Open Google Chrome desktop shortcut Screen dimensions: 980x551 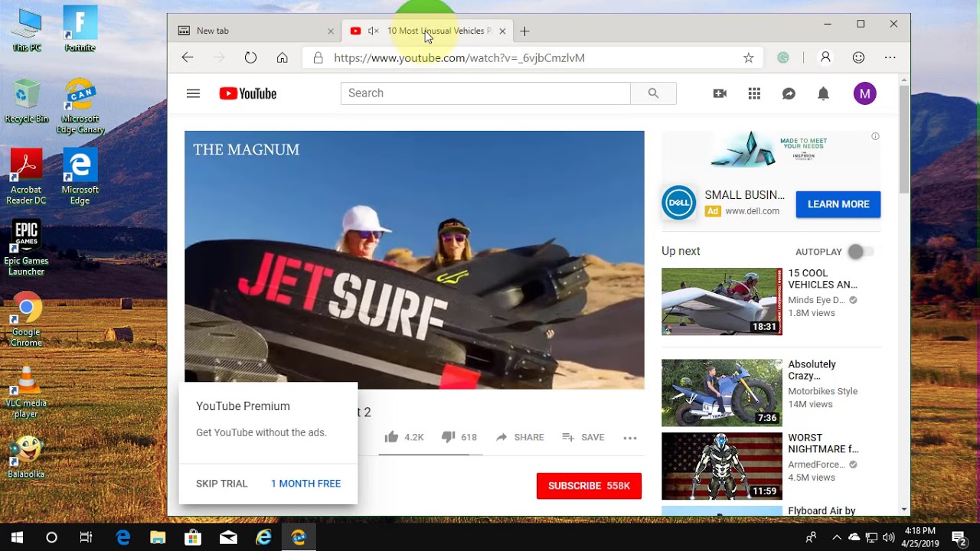[x=26, y=320]
